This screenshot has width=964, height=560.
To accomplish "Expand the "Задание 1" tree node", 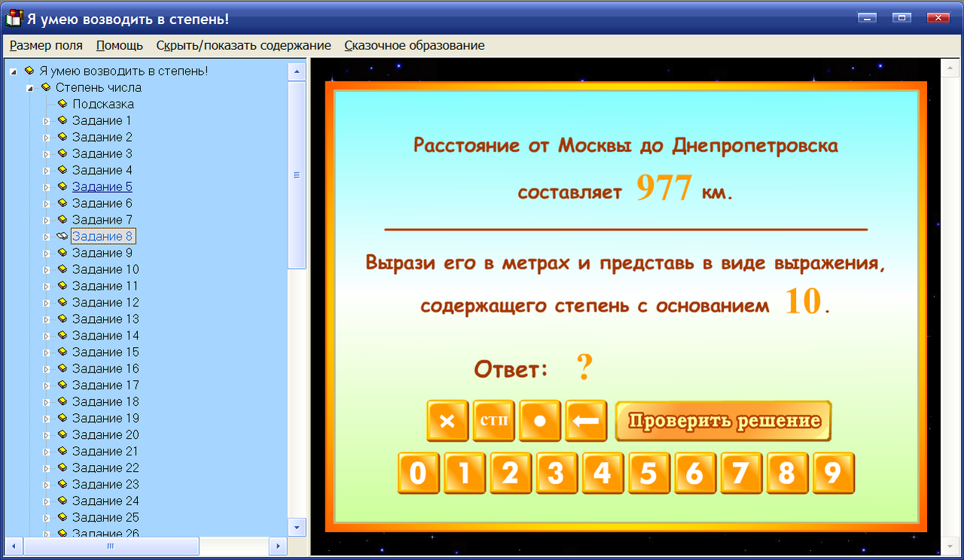I will coord(46,120).
